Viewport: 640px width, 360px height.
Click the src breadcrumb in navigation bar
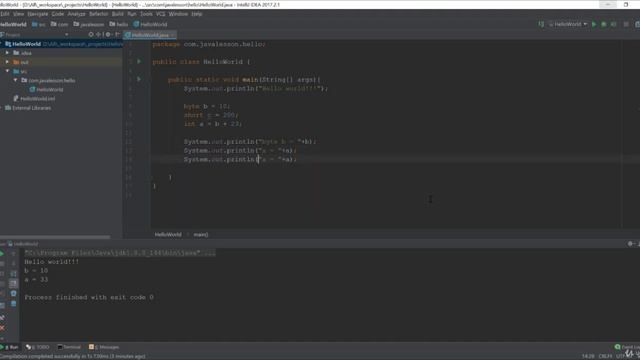click(x=39, y=24)
